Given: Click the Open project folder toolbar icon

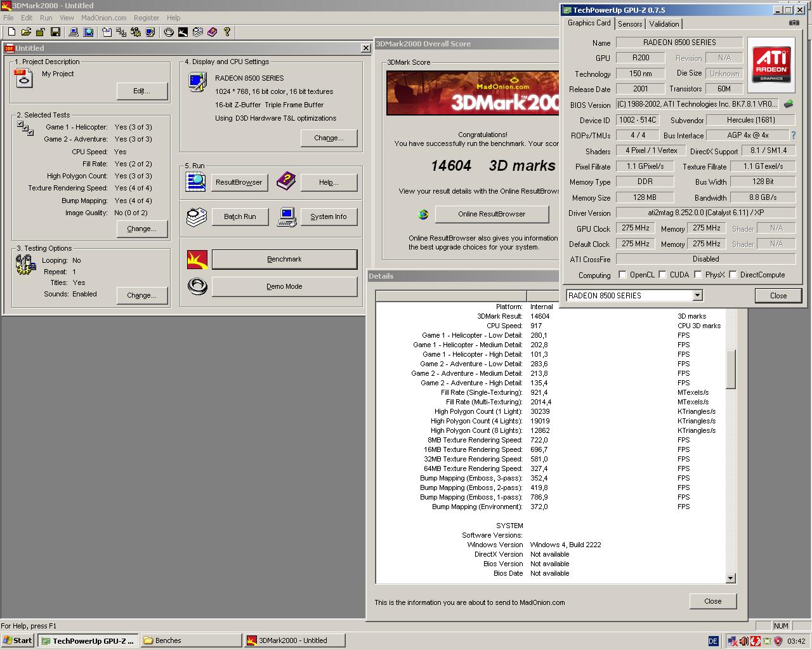Looking at the screenshot, I should (26, 32).
